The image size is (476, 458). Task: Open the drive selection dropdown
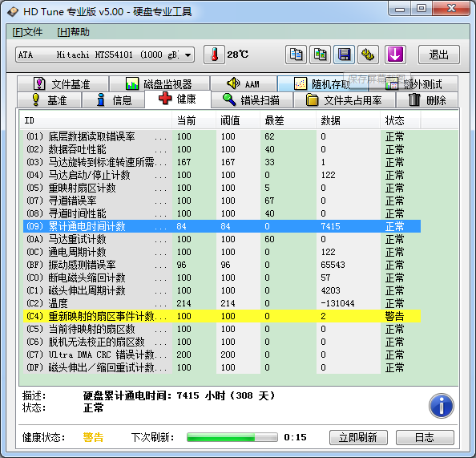point(105,55)
